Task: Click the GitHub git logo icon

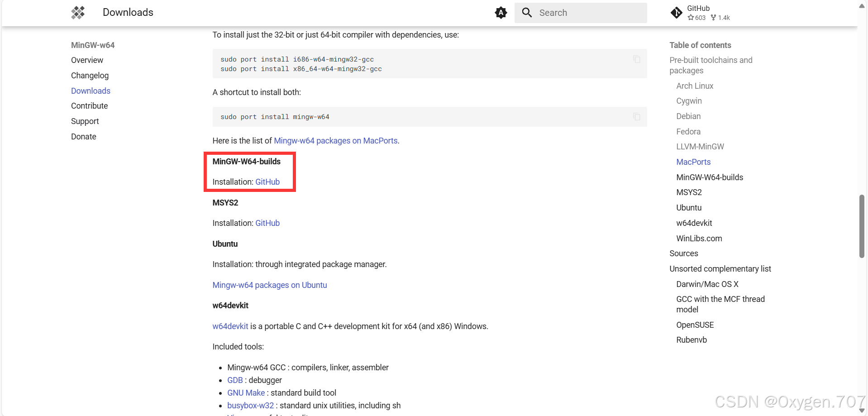Action: coord(677,13)
